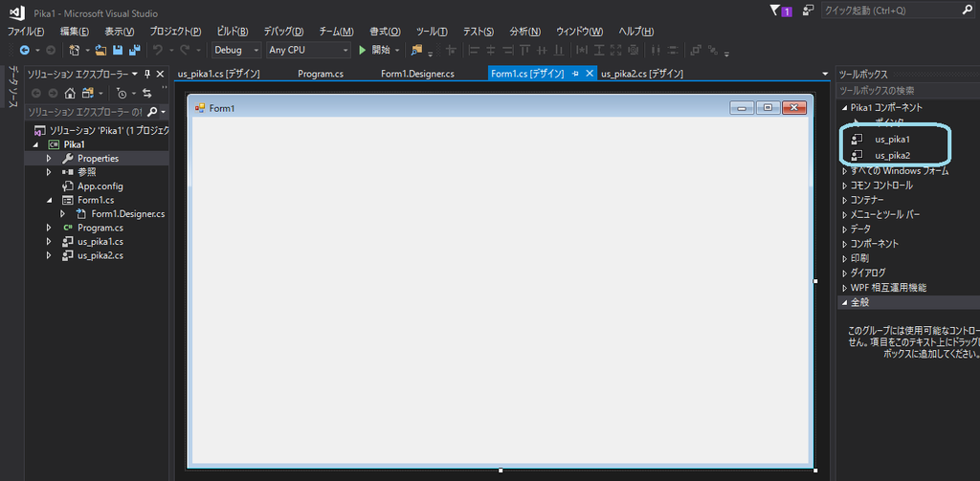This screenshot has height=481, width=980.
Task: Click the Redo toolbar icon
Action: pos(185,50)
